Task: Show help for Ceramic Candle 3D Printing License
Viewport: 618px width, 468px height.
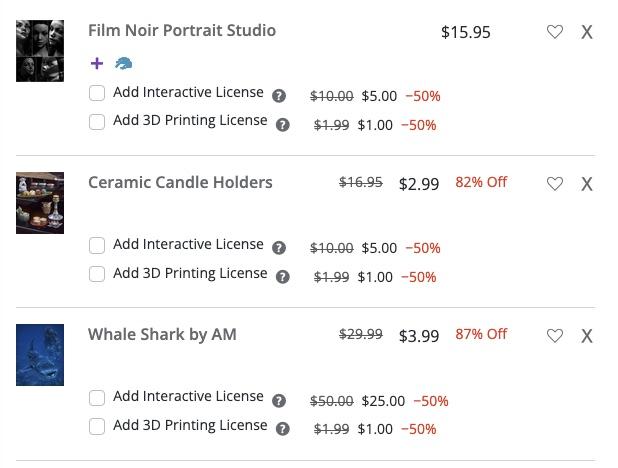Action: 283,277
